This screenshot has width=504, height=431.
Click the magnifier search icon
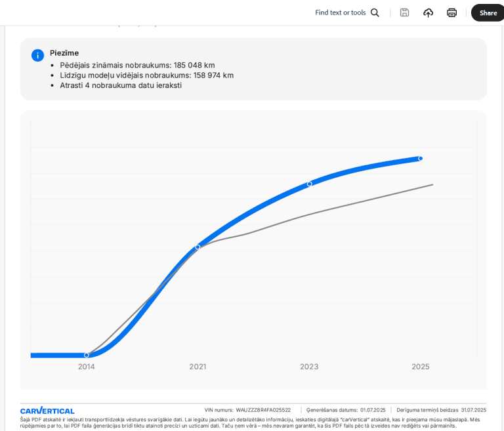(375, 12)
